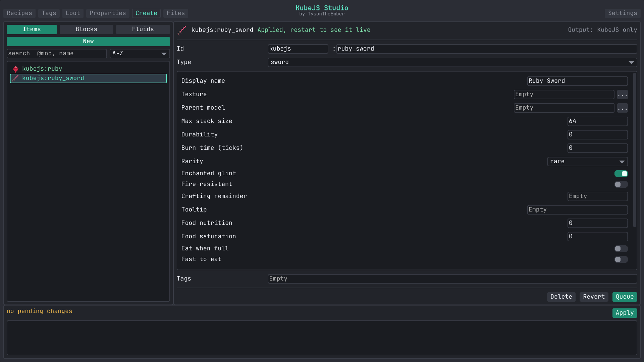Click the Burn time ticks field

pyautogui.click(x=597, y=148)
